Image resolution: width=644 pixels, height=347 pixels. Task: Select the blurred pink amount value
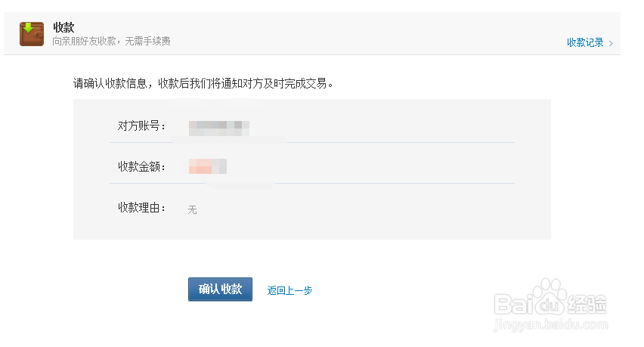[x=207, y=166]
